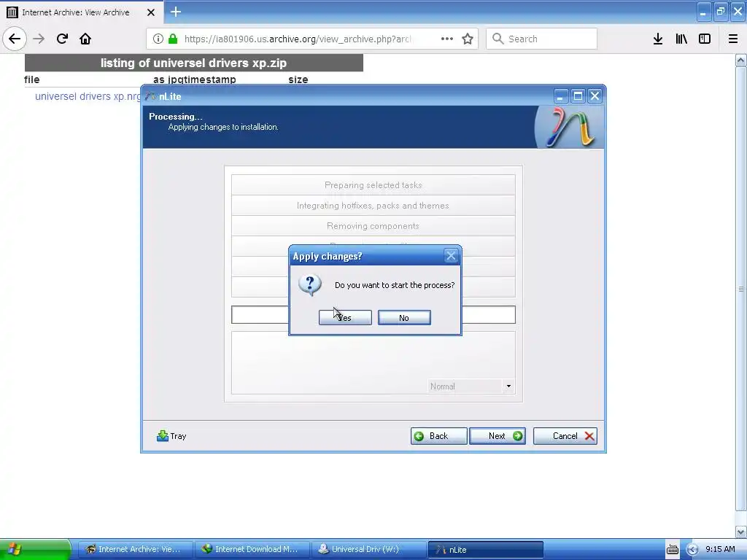Switch to Universal Driv (W:) taskbar item
The height and width of the screenshot is (560, 747).
(368, 549)
